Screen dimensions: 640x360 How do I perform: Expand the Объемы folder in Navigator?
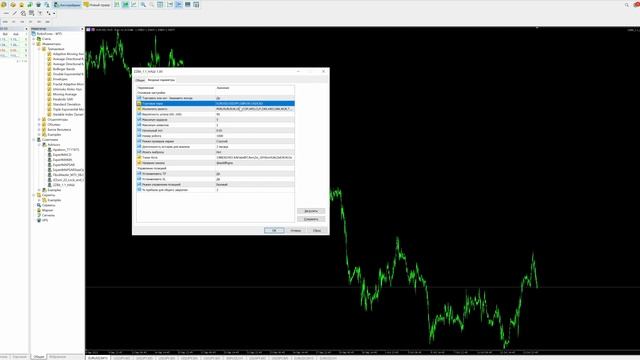coord(39,124)
